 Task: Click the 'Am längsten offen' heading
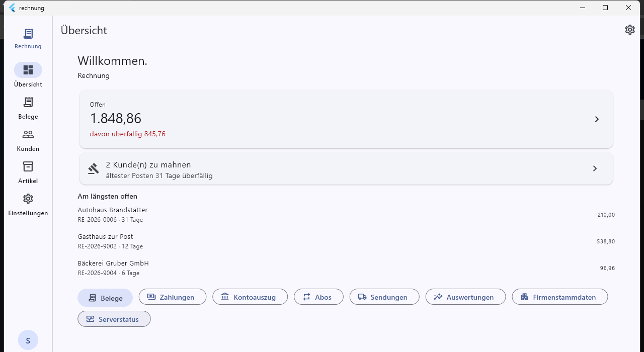(108, 196)
